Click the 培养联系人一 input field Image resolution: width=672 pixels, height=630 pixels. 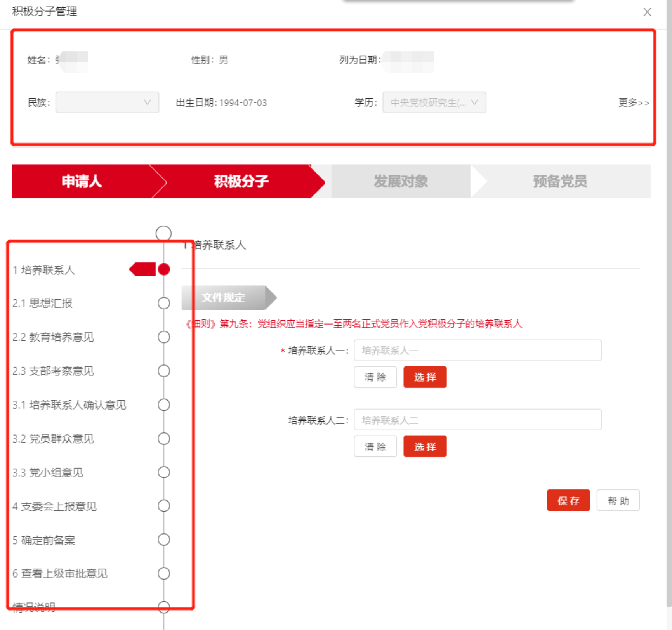tap(477, 351)
